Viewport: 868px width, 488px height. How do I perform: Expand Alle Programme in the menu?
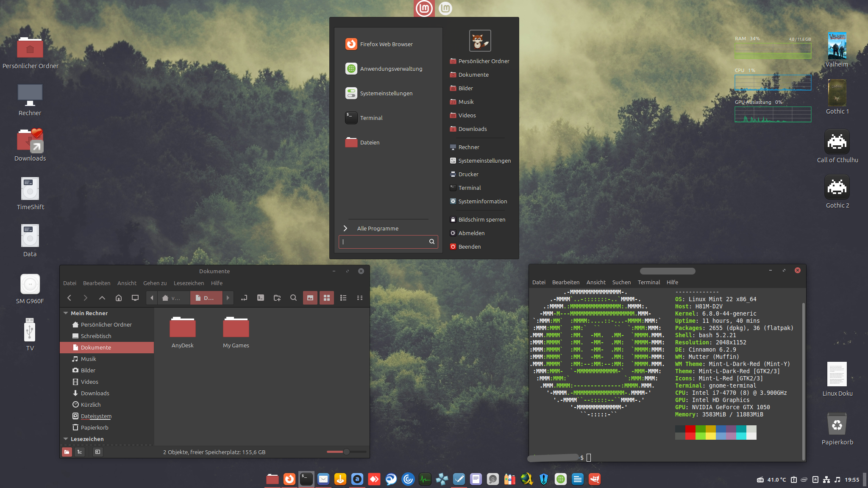[377, 228]
